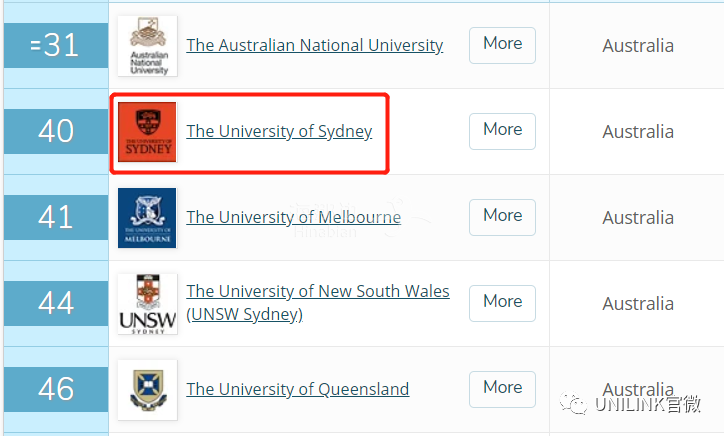Screen dimensions: 724x436
Task: Click the WeChat icon beside UNILINK watermark
Action: 573,404
